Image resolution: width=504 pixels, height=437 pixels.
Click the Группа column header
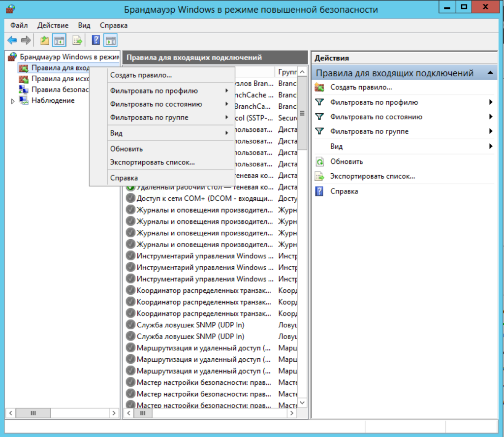pyautogui.click(x=287, y=72)
